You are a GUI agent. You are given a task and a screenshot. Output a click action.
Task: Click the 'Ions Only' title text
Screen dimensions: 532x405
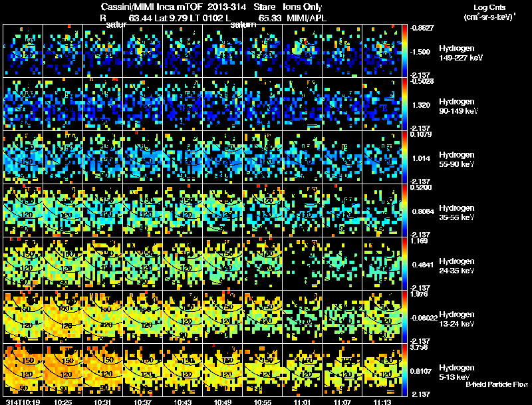303,7
